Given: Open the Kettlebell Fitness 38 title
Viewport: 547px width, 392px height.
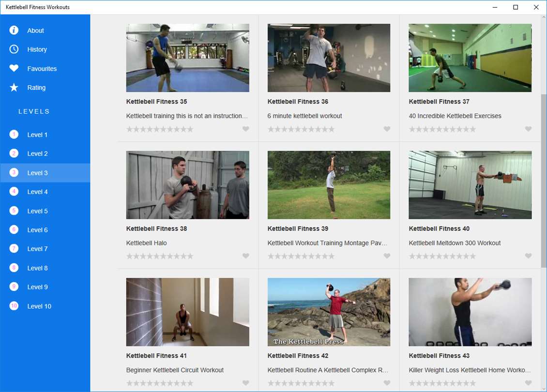Looking at the screenshot, I should [157, 229].
